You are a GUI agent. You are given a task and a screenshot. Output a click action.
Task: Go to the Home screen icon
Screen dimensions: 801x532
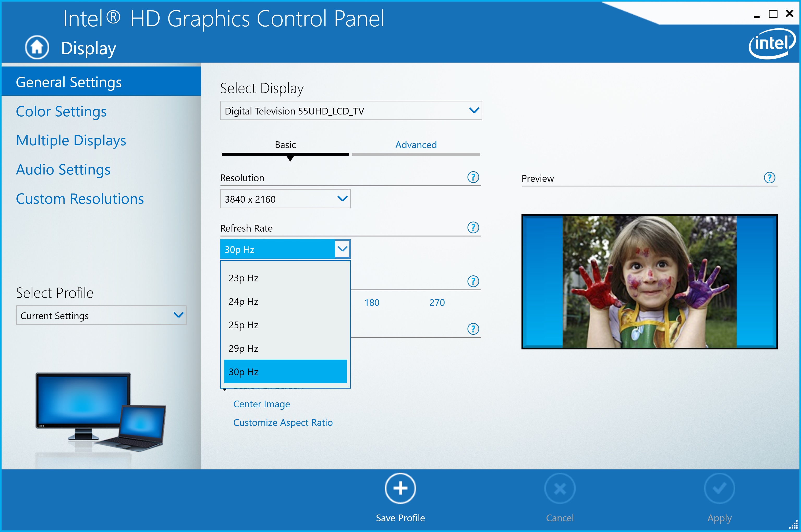[37, 47]
